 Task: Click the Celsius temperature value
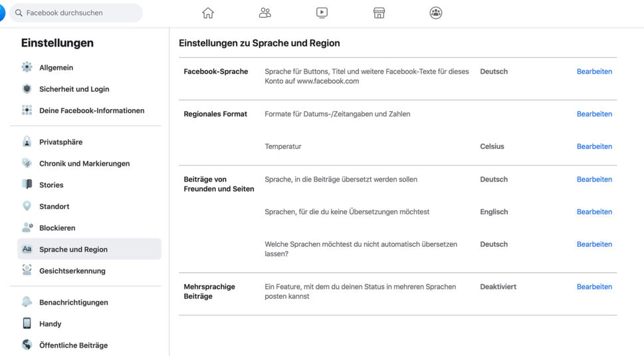492,146
